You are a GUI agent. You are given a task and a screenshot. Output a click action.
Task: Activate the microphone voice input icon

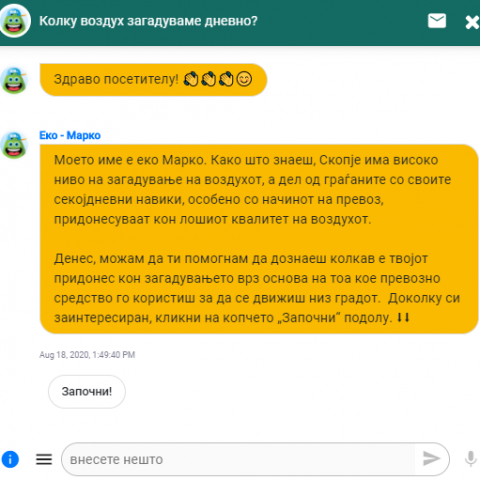tap(470, 459)
